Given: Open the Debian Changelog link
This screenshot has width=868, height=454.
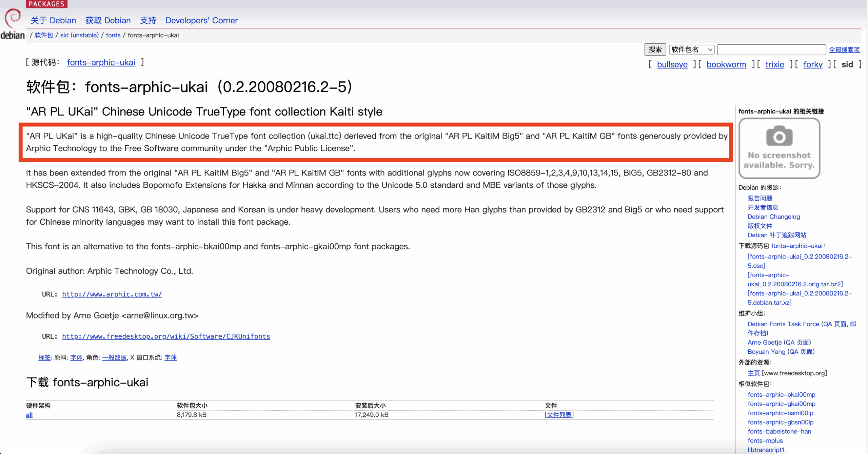Looking at the screenshot, I should pos(773,216).
